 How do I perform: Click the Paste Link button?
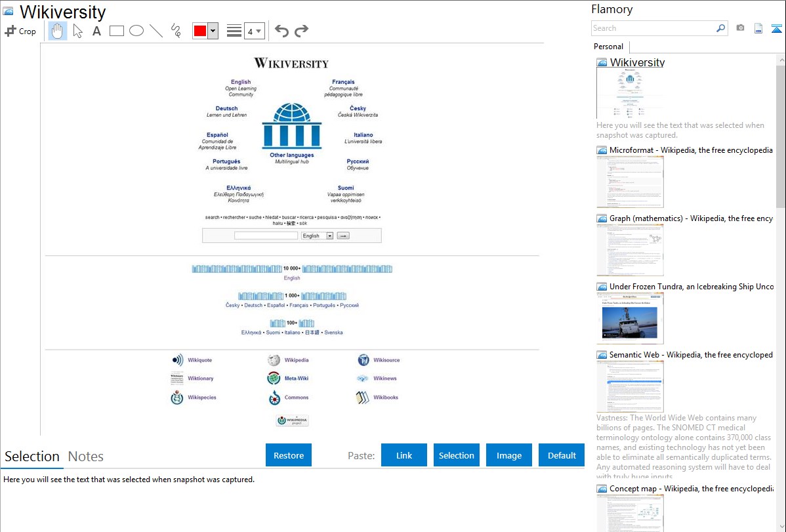coord(404,455)
